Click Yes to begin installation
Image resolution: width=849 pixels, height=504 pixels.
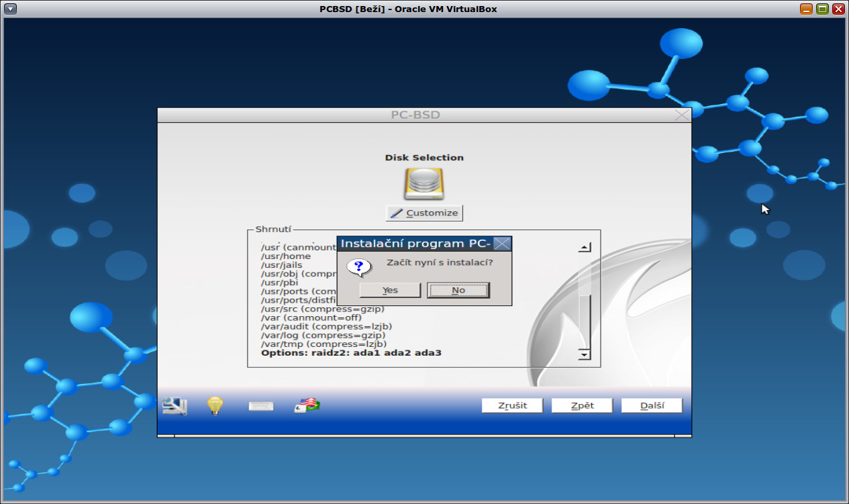tap(389, 289)
